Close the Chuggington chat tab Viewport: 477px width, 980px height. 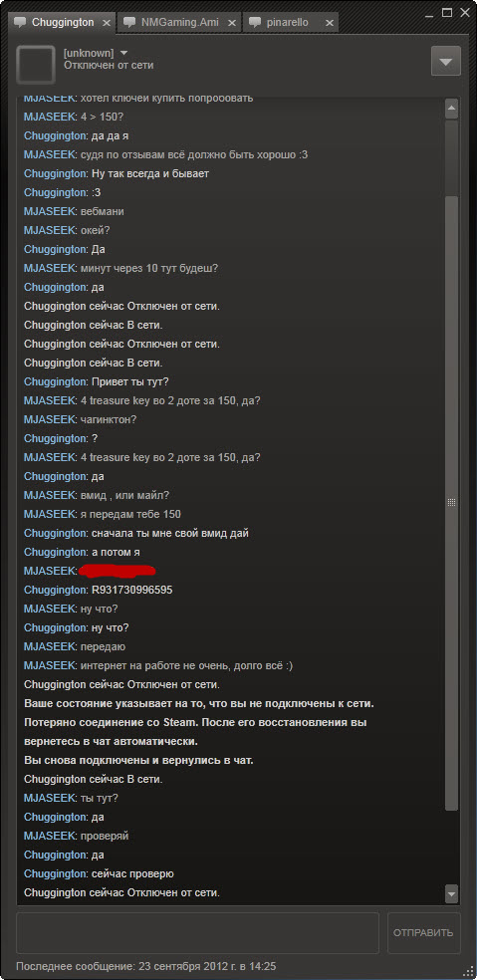(x=107, y=23)
